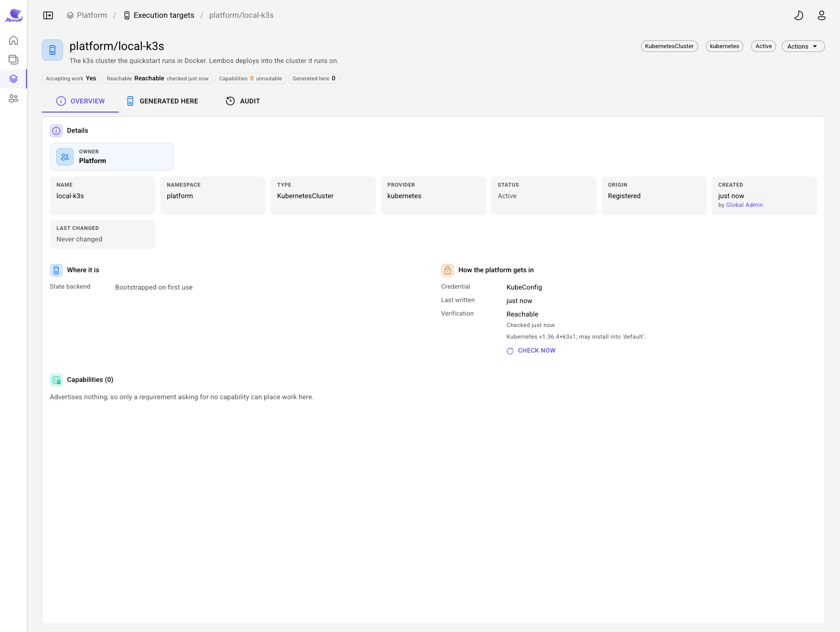Click the Reachable checked just now pill
Image resolution: width=840 pixels, height=632 pixels.
(x=158, y=78)
